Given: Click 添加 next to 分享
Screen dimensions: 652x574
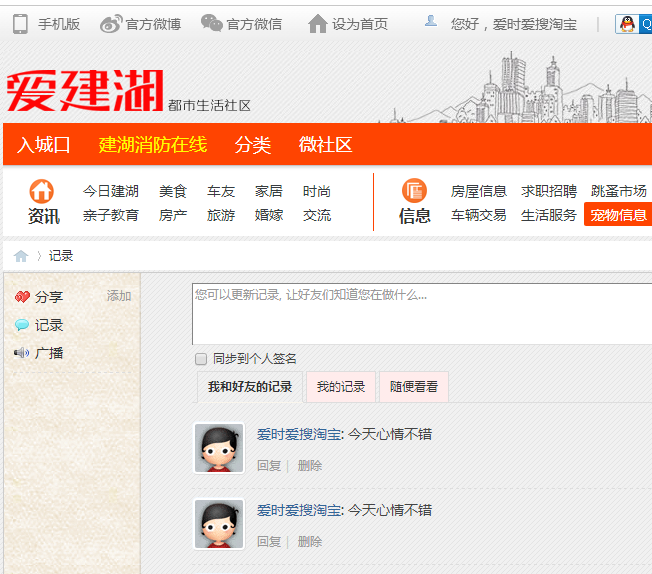Looking at the screenshot, I should click(119, 296).
